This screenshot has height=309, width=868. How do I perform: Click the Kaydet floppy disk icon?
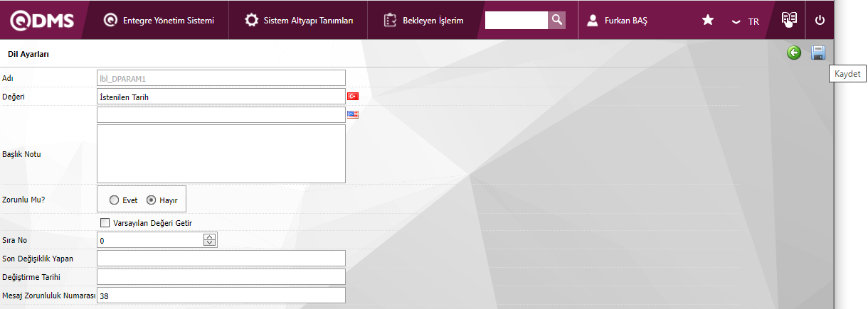818,53
